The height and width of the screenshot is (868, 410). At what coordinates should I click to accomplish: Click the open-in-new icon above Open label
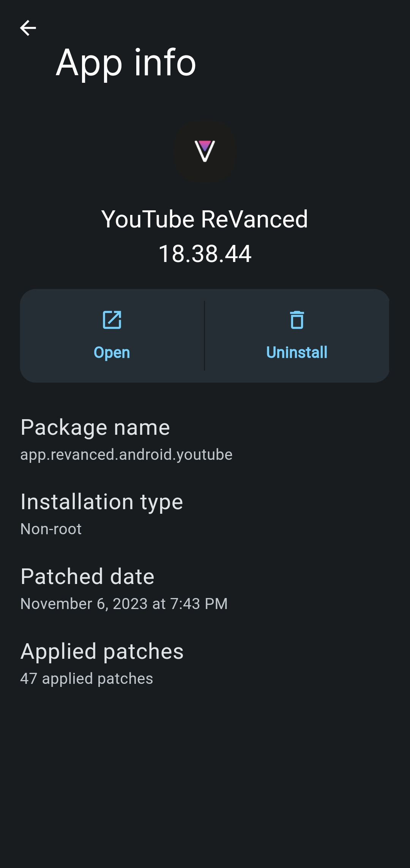click(x=112, y=320)
